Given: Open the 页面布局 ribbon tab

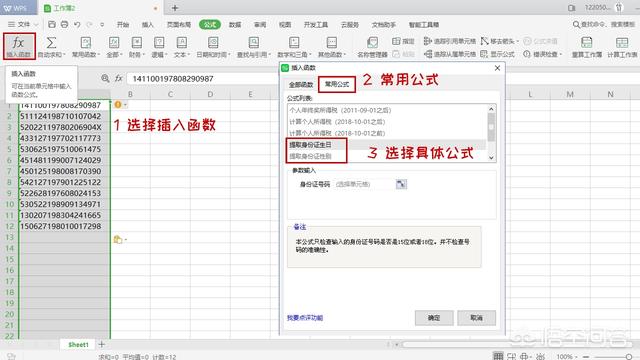Looking at the screenshot, I should click(x=179, y=24).
